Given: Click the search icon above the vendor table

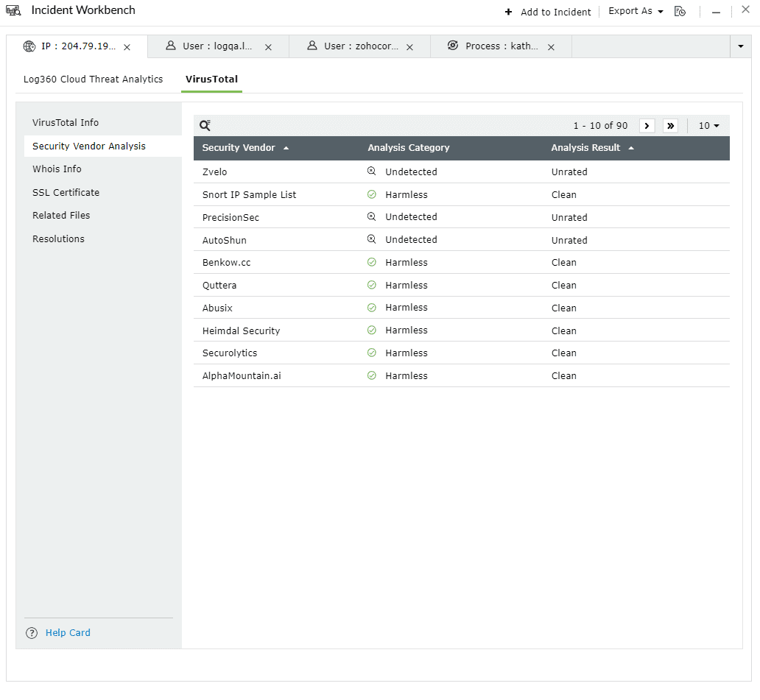Looking at the screenshot, I should (x=205, y=125).
